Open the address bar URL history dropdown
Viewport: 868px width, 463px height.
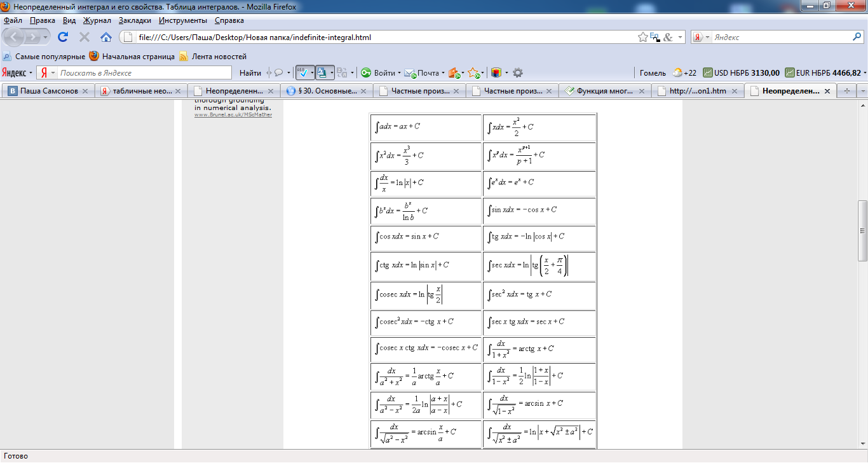(681, 38)
